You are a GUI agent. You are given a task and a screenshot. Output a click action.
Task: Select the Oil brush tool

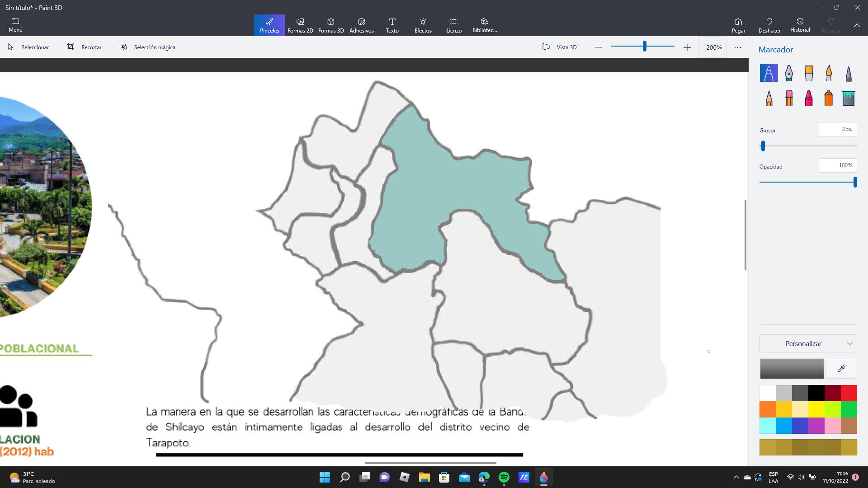coord(809,73)
